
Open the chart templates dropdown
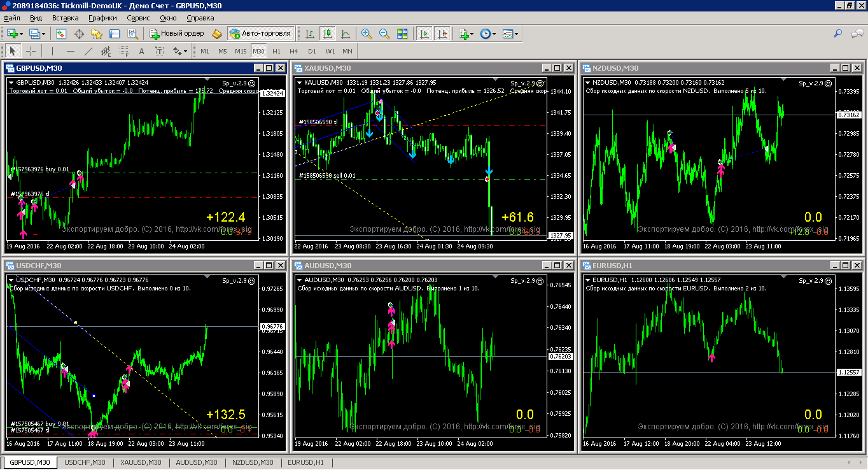(x=516, y=34)
